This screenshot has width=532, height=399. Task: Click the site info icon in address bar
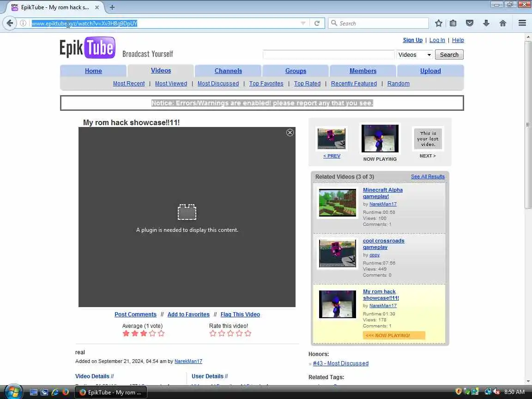click(x=23, y=23)
